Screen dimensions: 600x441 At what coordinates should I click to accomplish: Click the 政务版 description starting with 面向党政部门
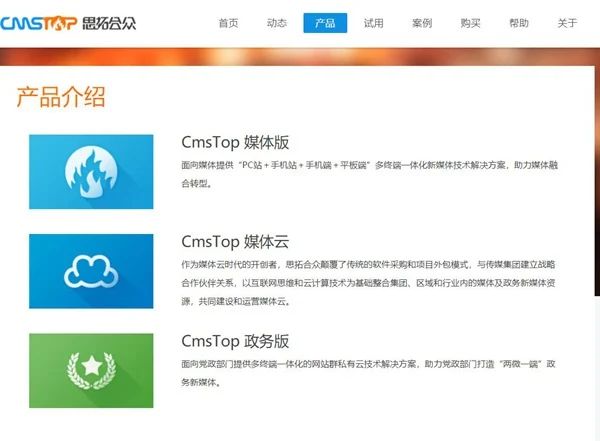click(x=368, y=373)
